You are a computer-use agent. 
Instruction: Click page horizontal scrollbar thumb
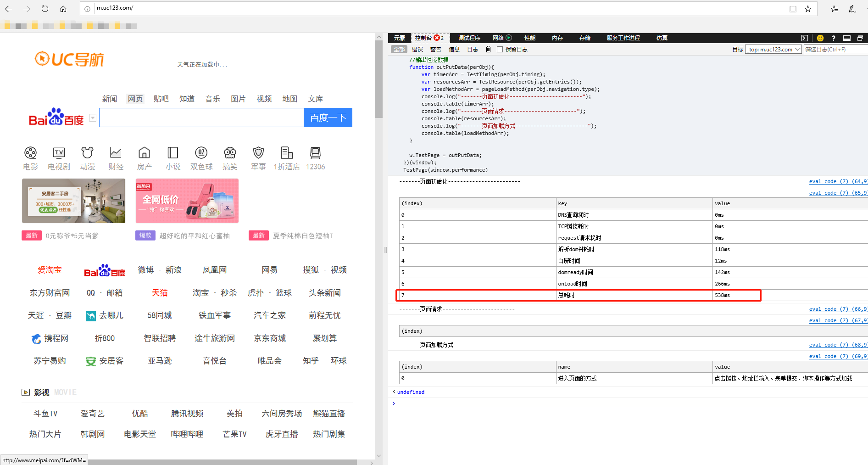click(x=222, y=462)
